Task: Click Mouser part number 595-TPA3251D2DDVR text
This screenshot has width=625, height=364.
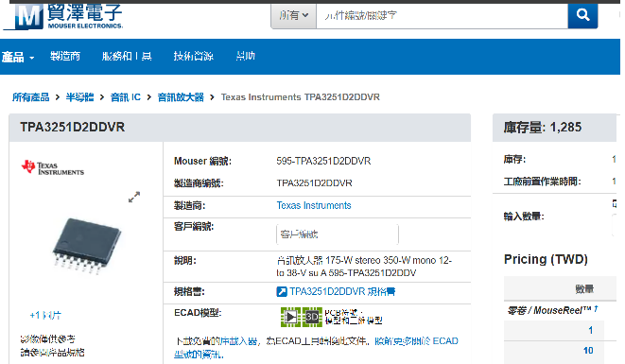Action: tap(323, 161)
